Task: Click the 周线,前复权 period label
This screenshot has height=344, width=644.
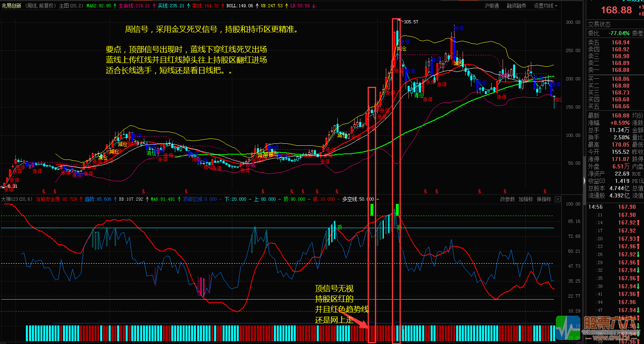Action: pos(41,6)
